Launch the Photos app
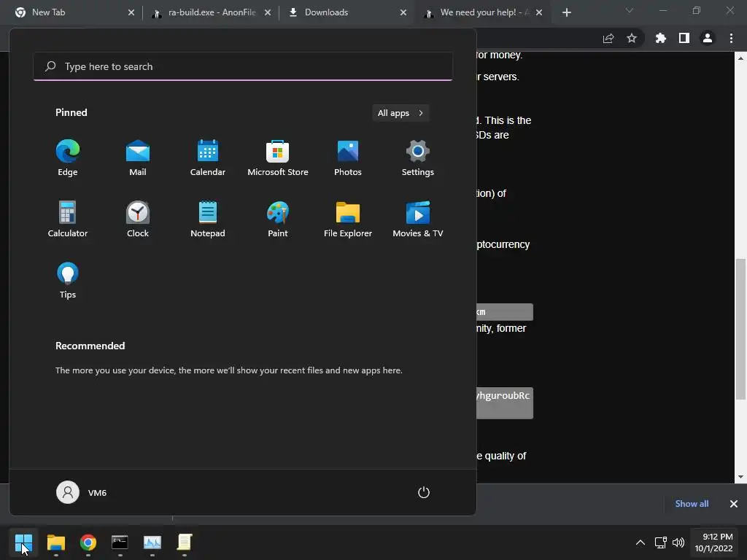Image resolution: width=747 pixels, height=560 pixels. [348, 158]
